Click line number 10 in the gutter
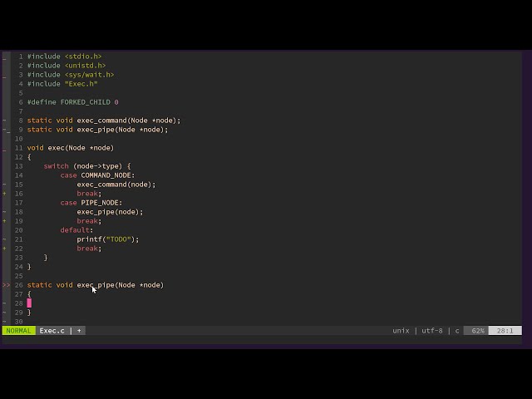 point(18,139)
